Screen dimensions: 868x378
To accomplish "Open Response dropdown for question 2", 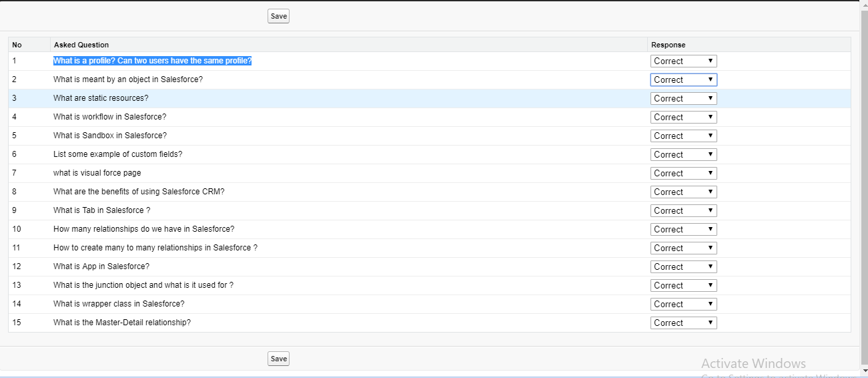I will coord(683,79).
